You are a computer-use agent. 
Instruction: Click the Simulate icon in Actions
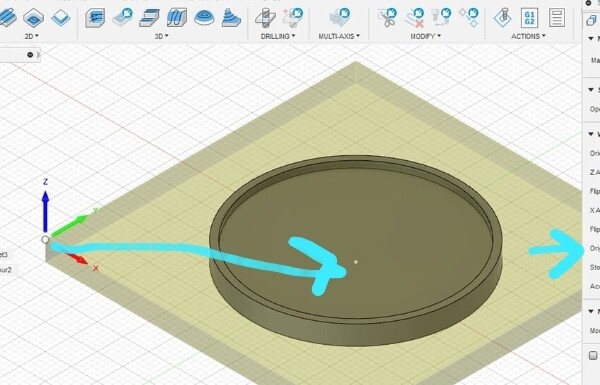click(502, 18)
